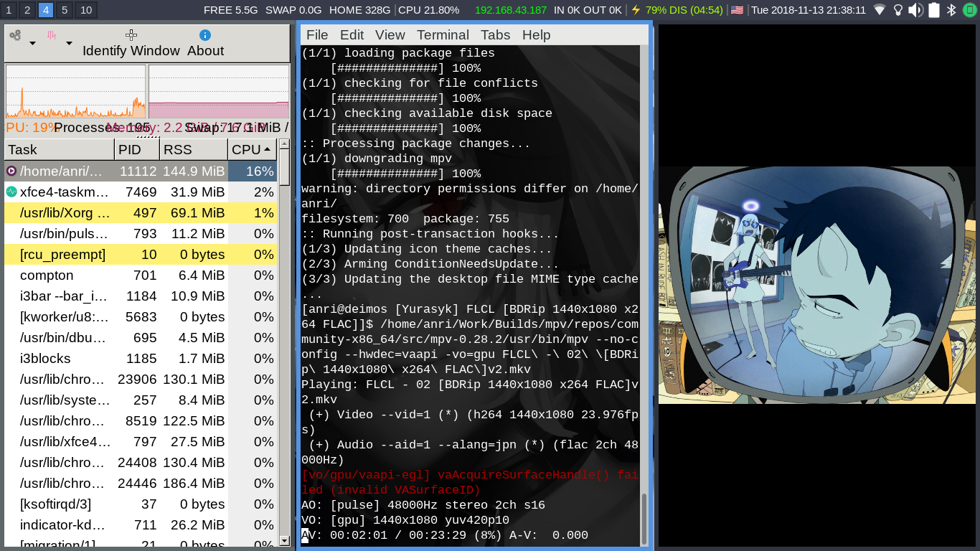Open the Terminal menu
This screenshot has width=980, height=551.
pyautogui.click(x=443, y=34)
